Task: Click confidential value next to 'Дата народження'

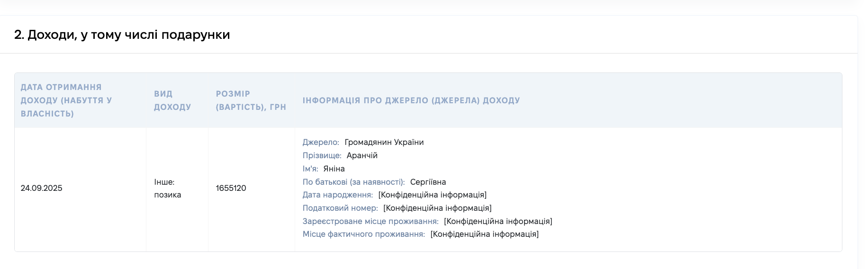Action: tap(433, 195)
